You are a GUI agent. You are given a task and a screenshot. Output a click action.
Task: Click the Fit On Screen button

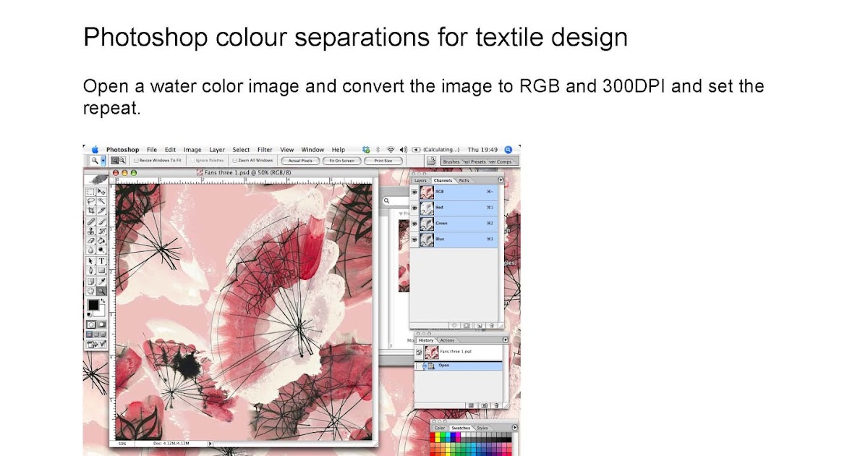(x=342, y=161)
